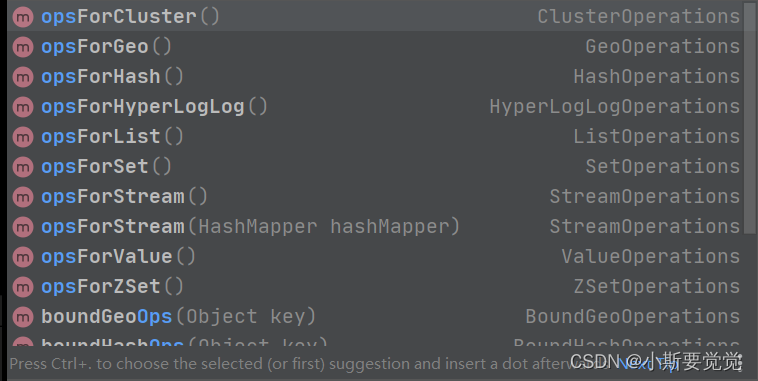Choose opsForHash() from the completion list
The width and height of the screenshot is (758, 381).
[x=375, y=76]
